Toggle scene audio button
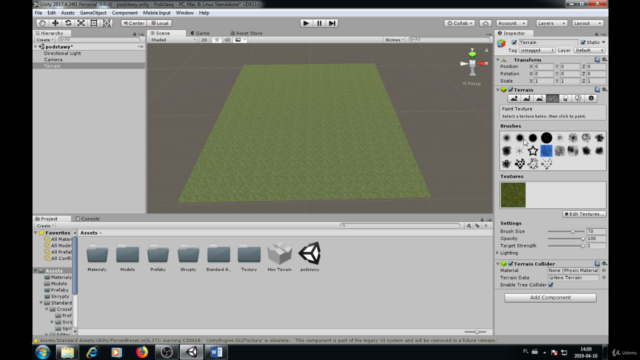The height and width of the screenshot is (360, 640). [x=227, y=40]
